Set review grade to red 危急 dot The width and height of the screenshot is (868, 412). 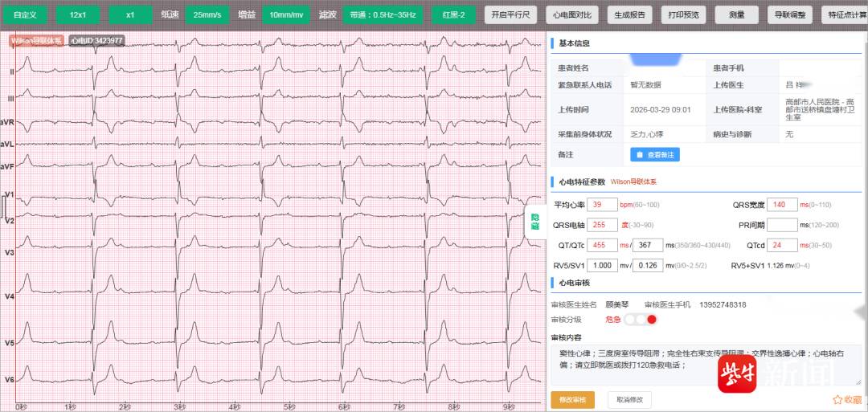coord(652,320)
